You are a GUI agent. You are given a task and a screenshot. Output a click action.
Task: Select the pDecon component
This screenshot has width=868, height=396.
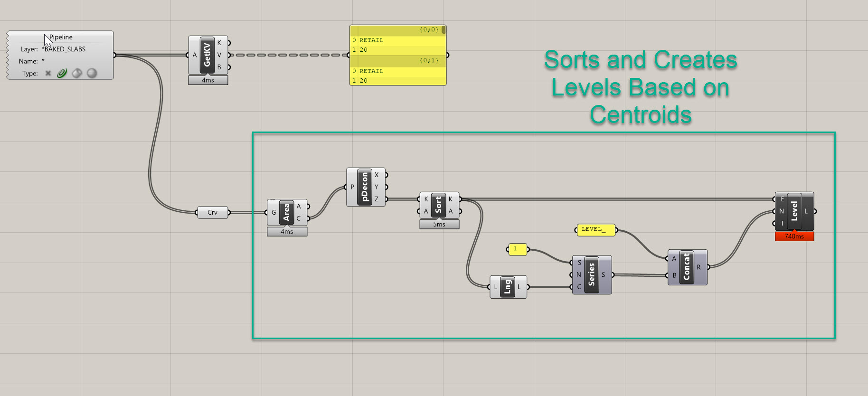[365, 187]
